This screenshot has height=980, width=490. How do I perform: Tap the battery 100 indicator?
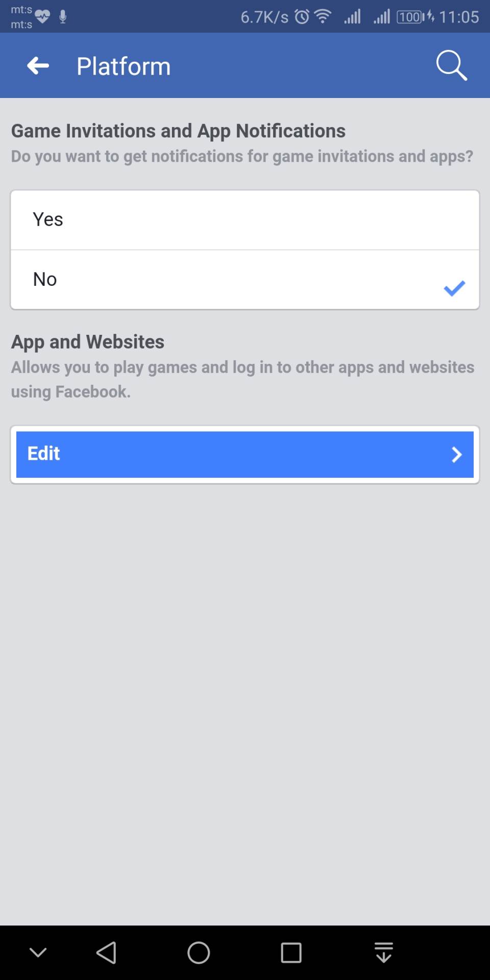410,17
